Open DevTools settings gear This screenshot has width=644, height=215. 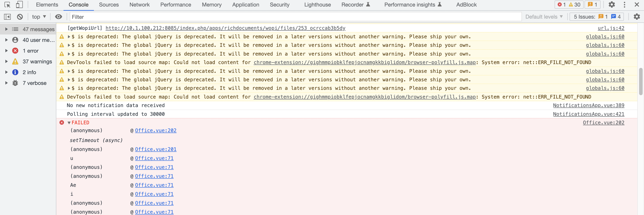(x=612, y=4)
